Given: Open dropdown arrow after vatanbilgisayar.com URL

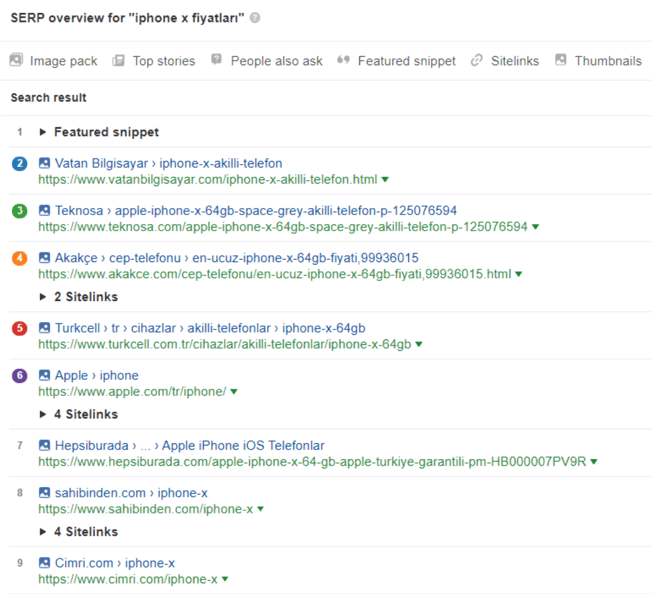Looking at the screenshot, I should pos(385,180).
